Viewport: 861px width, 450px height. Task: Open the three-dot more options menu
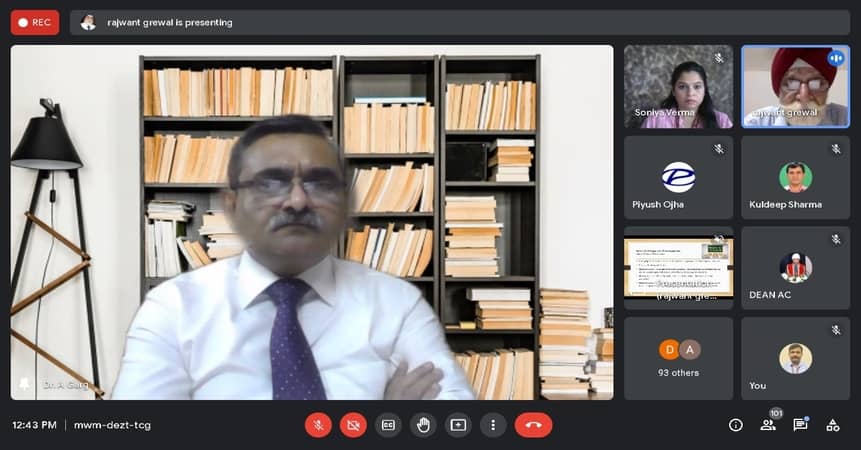coord(492,425)
